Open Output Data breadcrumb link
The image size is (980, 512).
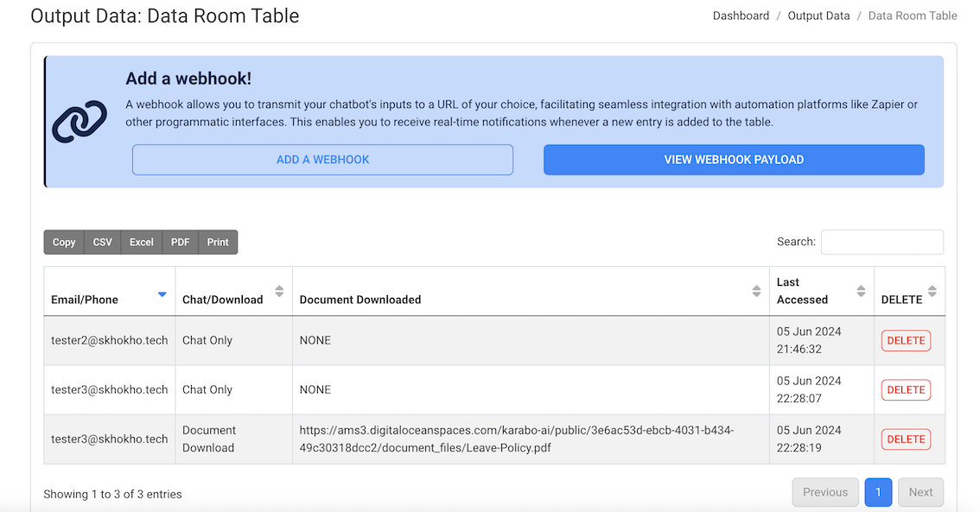[818, 16]
